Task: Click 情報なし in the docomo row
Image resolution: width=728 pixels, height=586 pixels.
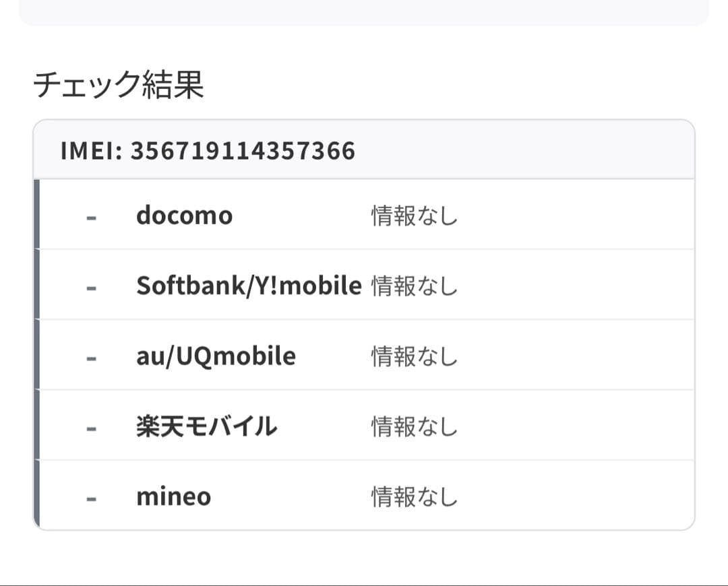Action: (414, 216)
